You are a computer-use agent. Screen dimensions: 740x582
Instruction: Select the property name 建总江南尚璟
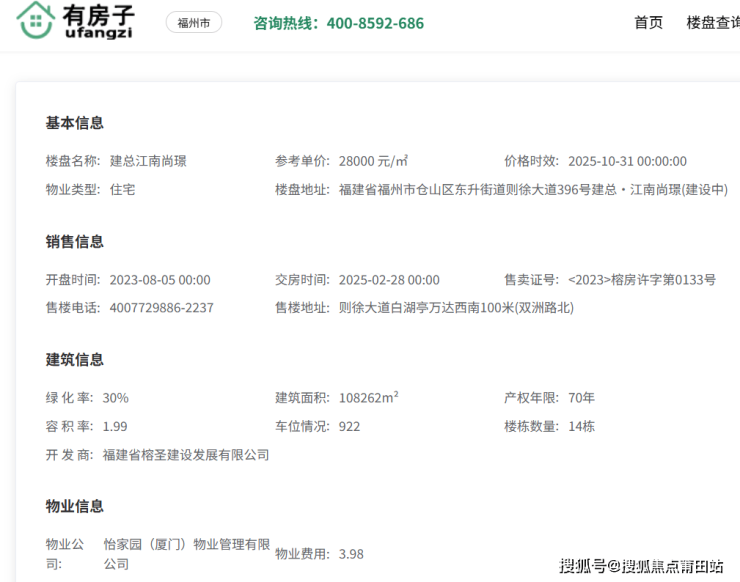(x=148, y=161)
